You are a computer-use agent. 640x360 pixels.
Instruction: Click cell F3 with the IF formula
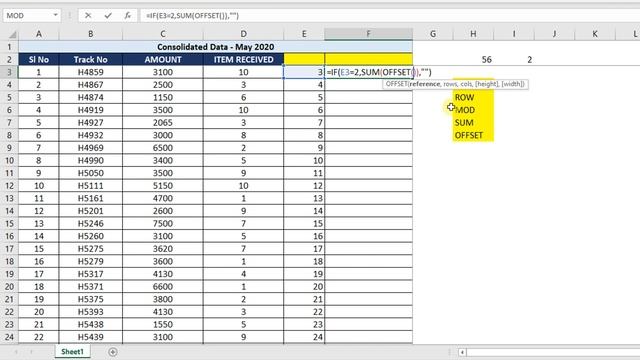coord(369,72)
